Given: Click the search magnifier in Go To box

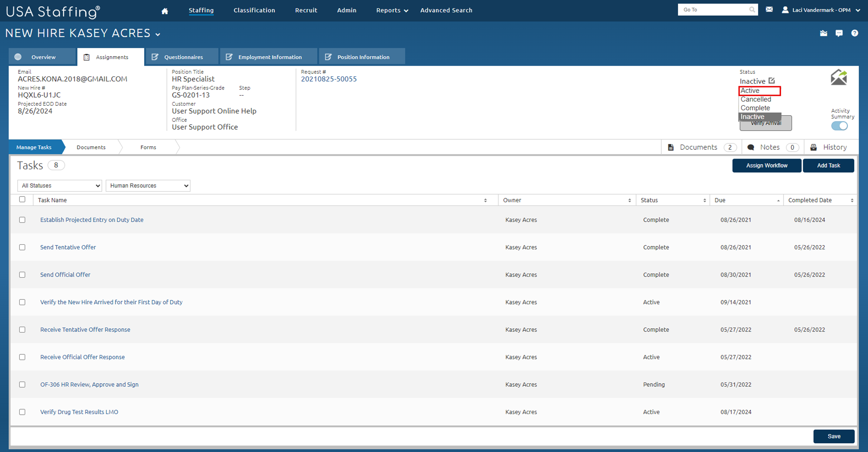Looking at the screenshot, I should (x=752, y=9).
